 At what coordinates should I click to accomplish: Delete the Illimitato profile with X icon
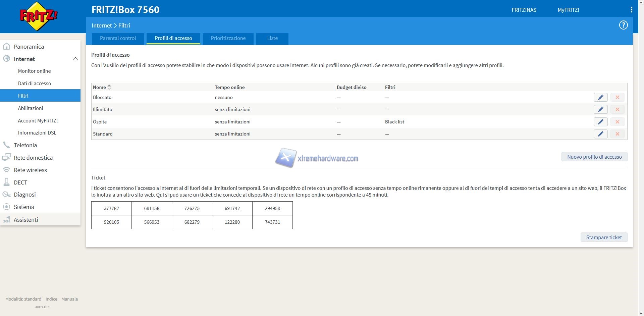click(x=617, y=109)
